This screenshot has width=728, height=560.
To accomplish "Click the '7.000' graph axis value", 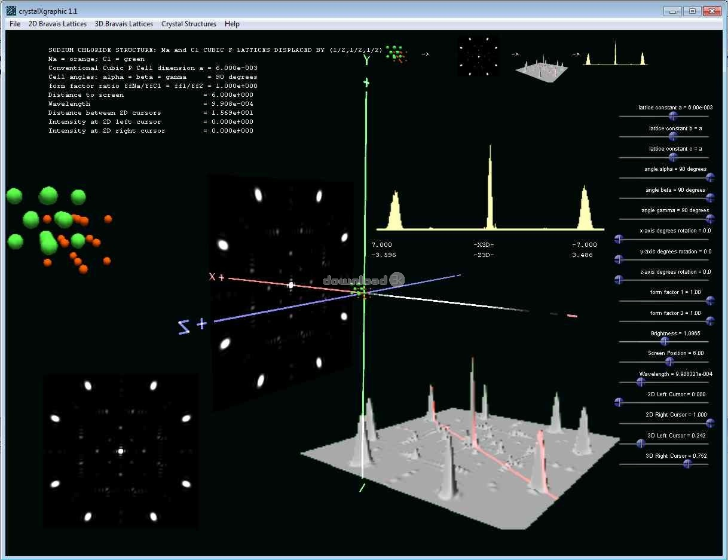I will coord(382,245).
